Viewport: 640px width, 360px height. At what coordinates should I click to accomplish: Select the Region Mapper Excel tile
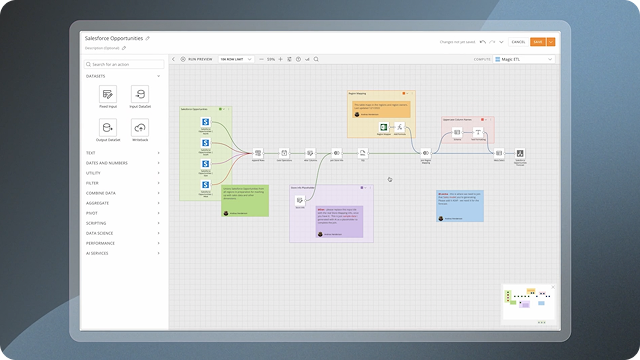click(383, 127)
